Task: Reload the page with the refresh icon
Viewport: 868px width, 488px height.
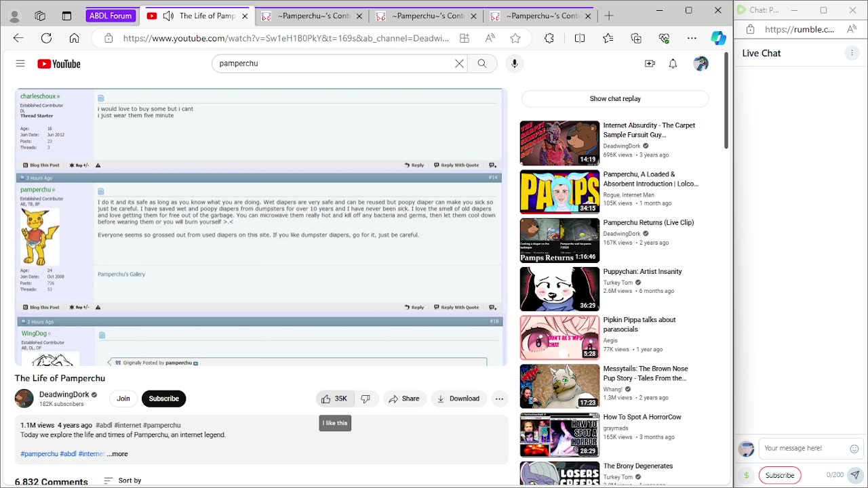Action: tap(46, 39)
